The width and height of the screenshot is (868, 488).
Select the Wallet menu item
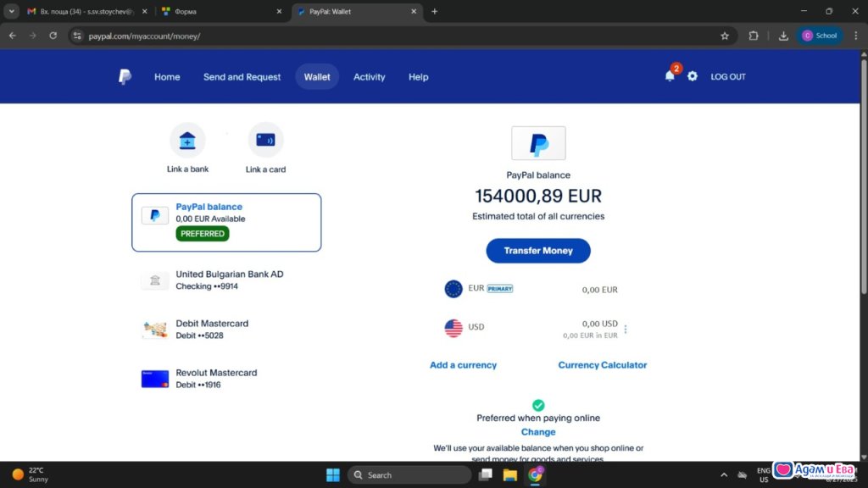317,77
